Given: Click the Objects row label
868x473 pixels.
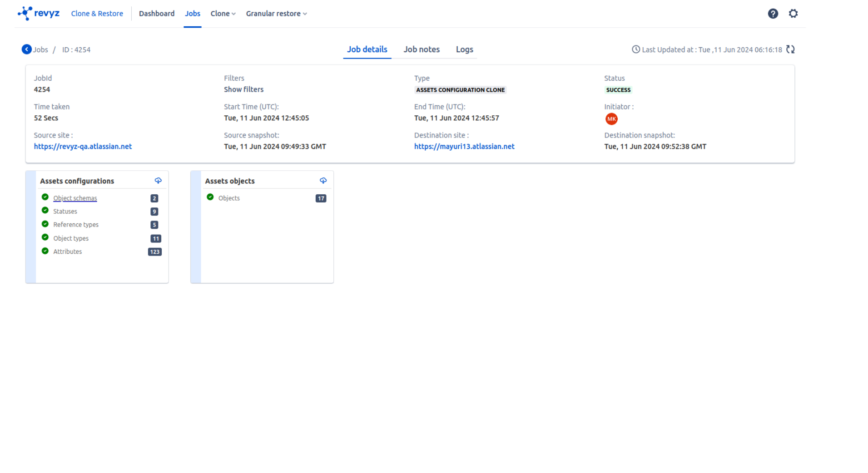Looking at the screenshot, I should click(229, 198).
